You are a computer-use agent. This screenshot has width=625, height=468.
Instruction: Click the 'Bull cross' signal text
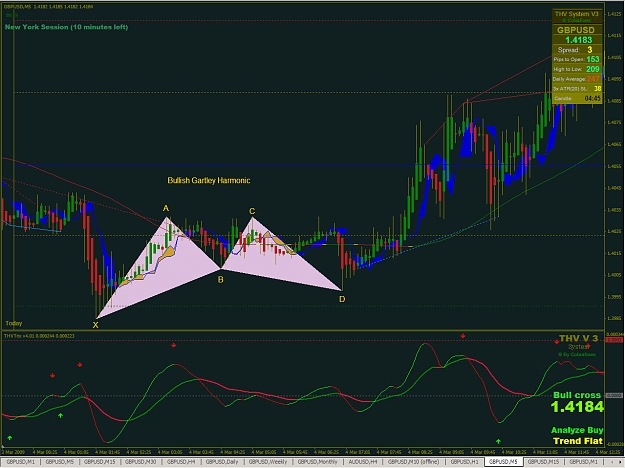point(577,395)
